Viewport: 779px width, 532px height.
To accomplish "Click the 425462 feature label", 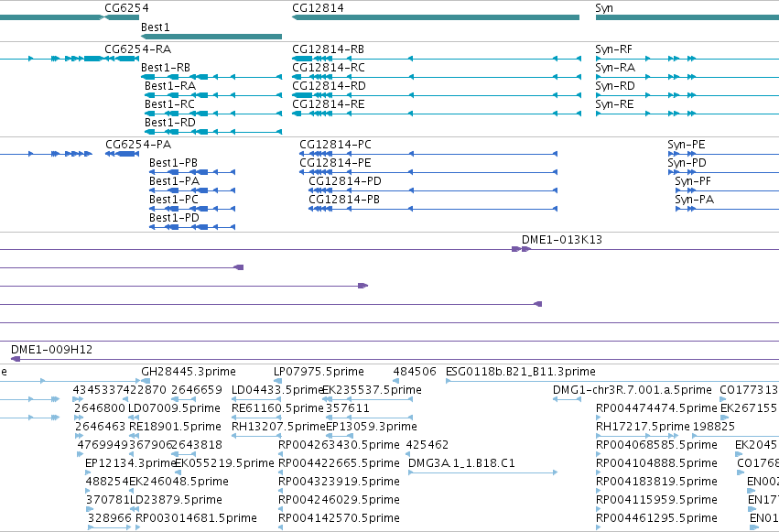I will tap(427, 445).
